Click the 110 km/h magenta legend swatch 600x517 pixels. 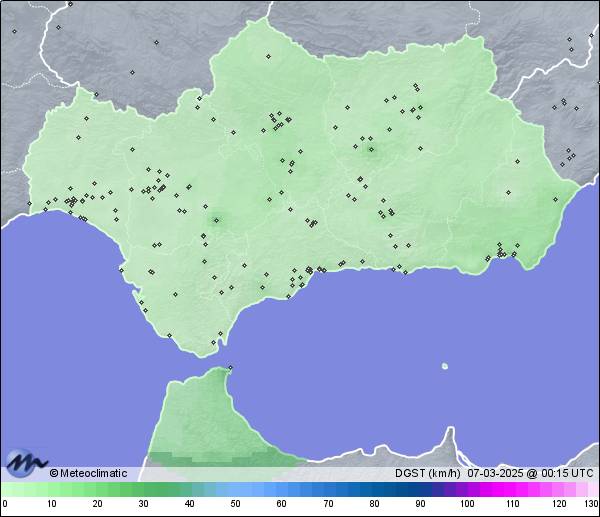(x=513, y=489)
